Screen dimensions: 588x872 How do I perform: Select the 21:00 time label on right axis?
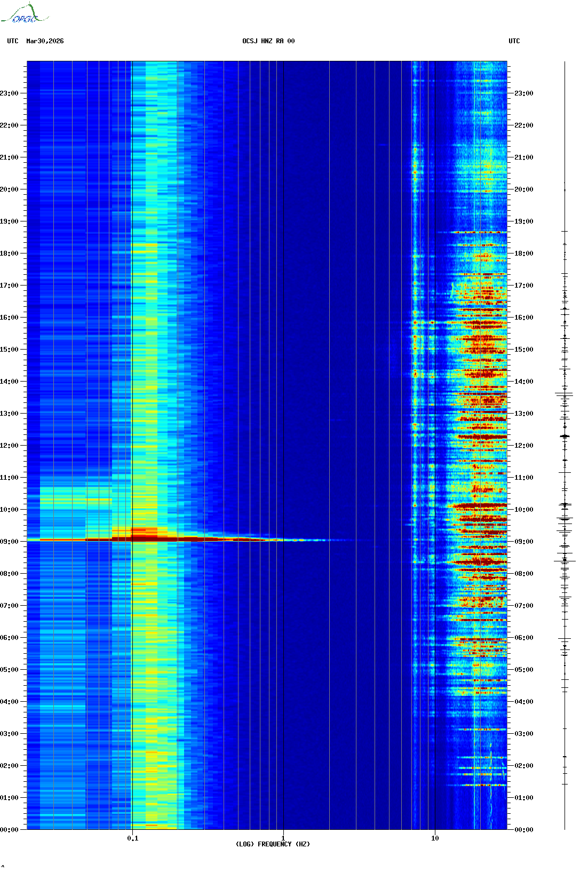[x=523, y=157]
